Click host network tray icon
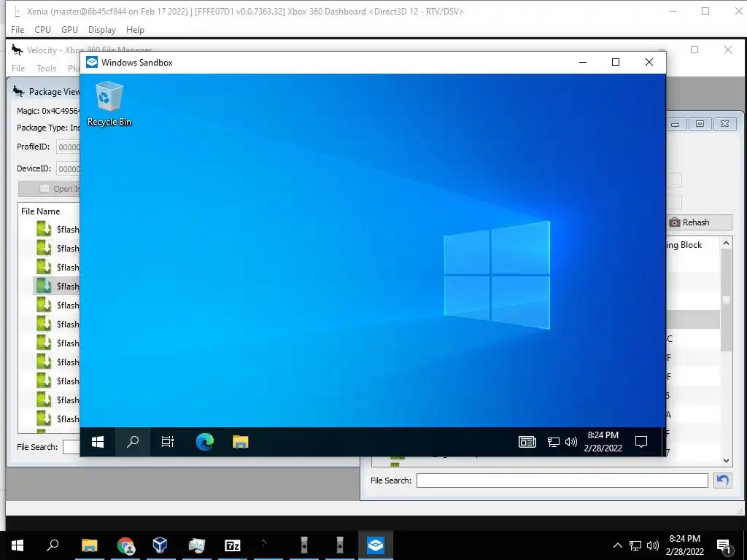Viewport: 747px width, 560px height. 635,545
